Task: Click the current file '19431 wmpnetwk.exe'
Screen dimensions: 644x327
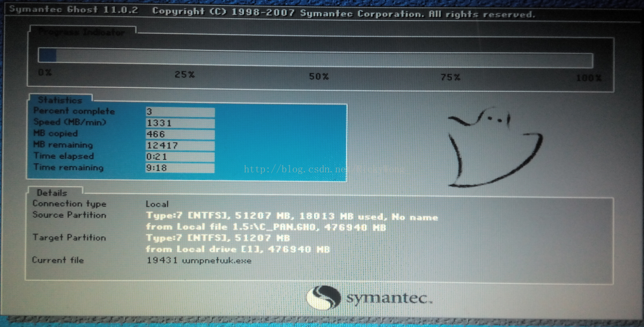Action: tap(199, 260)
